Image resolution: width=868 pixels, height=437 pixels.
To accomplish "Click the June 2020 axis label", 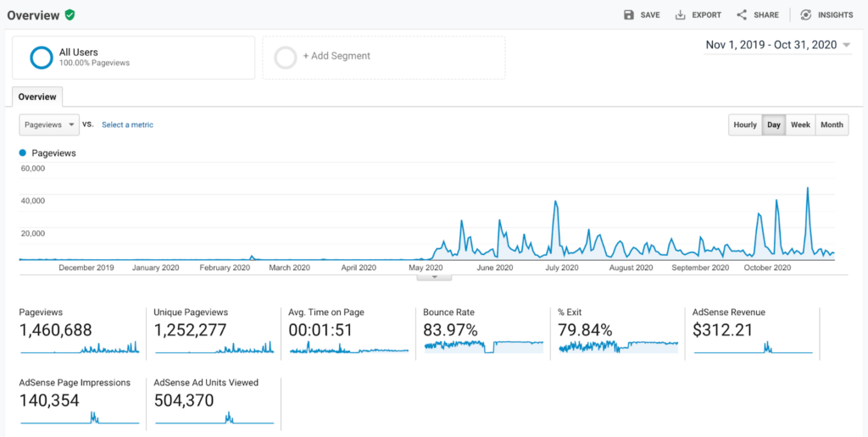I will [x=494, y=268].
